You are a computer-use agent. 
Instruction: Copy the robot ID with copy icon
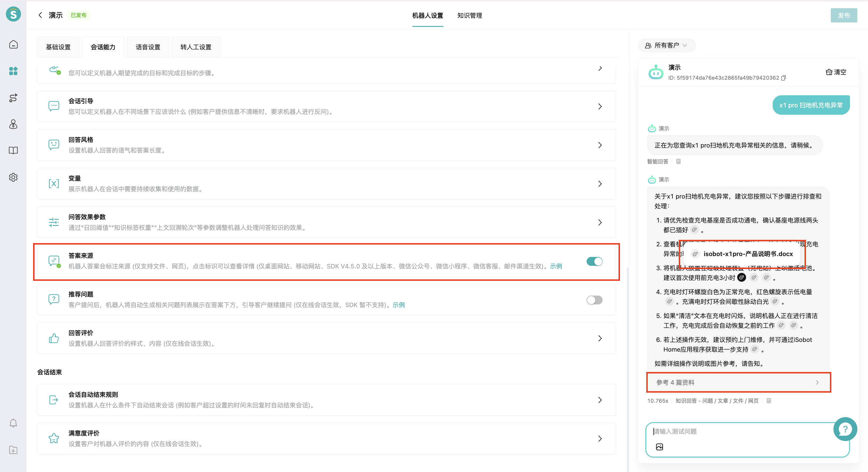coord(784,78)
